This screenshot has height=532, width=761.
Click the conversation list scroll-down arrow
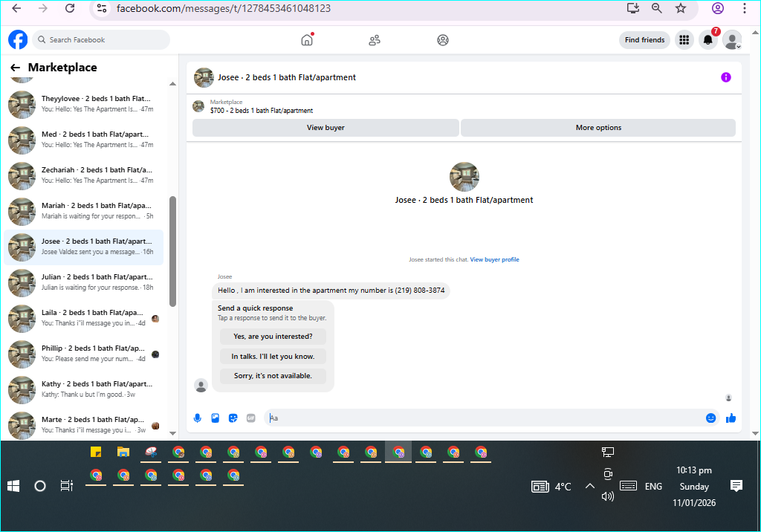(x=172, y=433)
